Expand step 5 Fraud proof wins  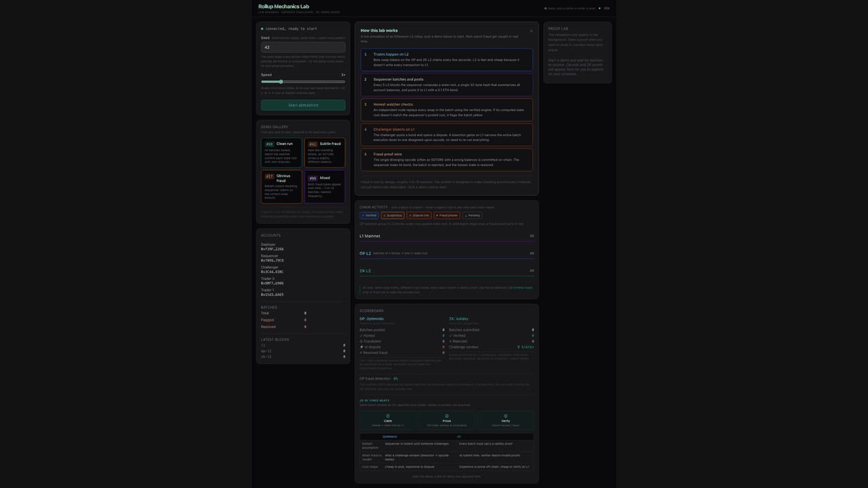tap(446, 160)
